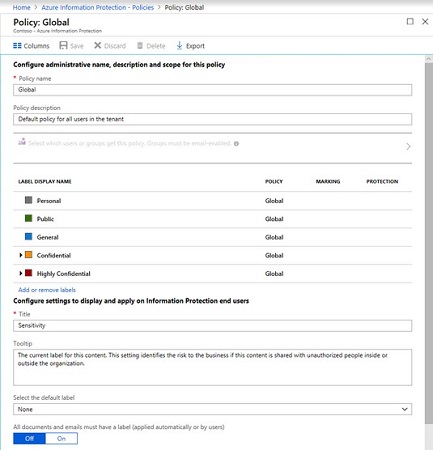
Task: Expand the Highly Confidential label sublabels
Action: 21,273
